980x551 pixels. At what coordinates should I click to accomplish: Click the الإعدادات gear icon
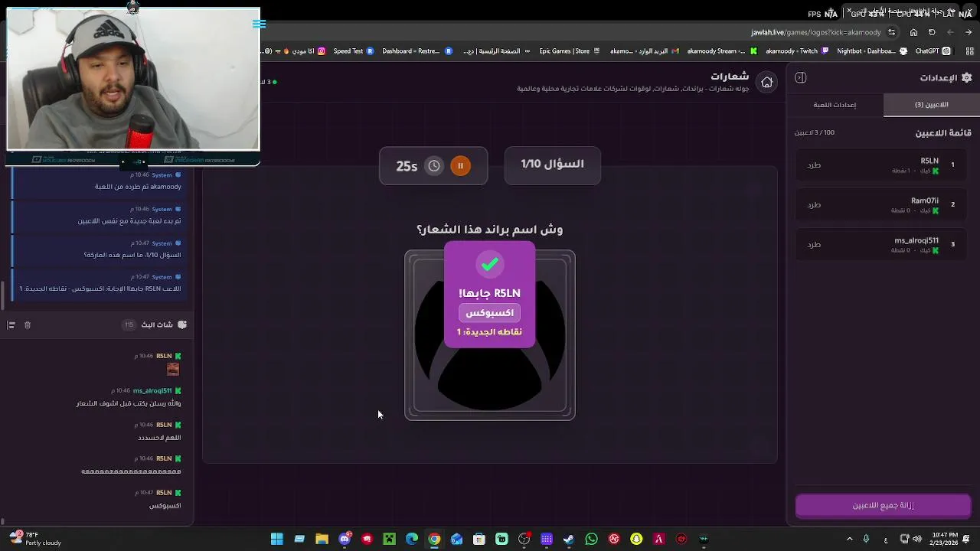point(966,77)
